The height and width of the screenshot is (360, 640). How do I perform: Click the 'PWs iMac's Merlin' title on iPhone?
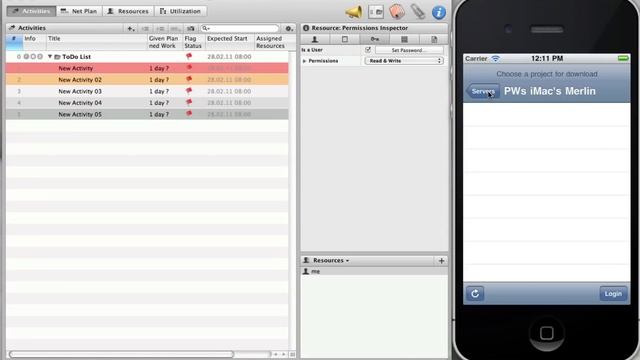(549, 91)
